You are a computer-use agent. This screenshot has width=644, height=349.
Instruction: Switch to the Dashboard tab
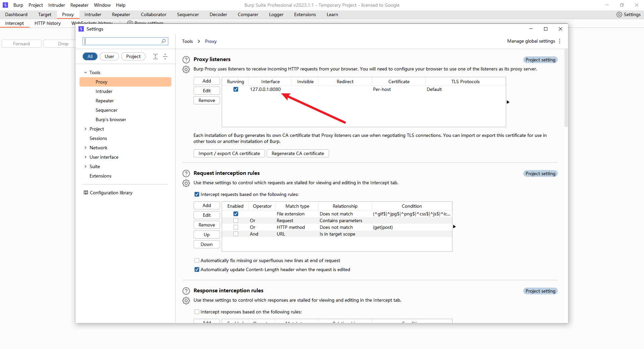tap(16, 14)
